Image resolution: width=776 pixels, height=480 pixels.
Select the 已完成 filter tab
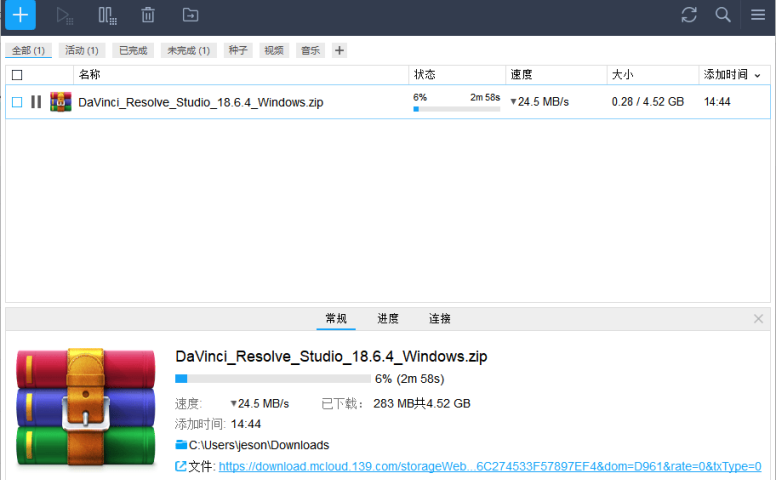pos(133,50)
